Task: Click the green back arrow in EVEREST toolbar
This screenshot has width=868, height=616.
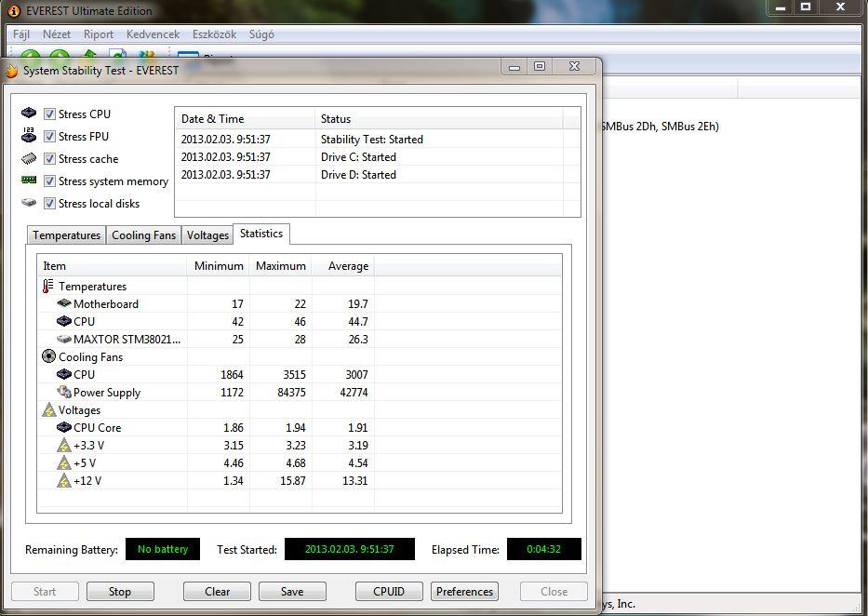Action: coord(31,55)
